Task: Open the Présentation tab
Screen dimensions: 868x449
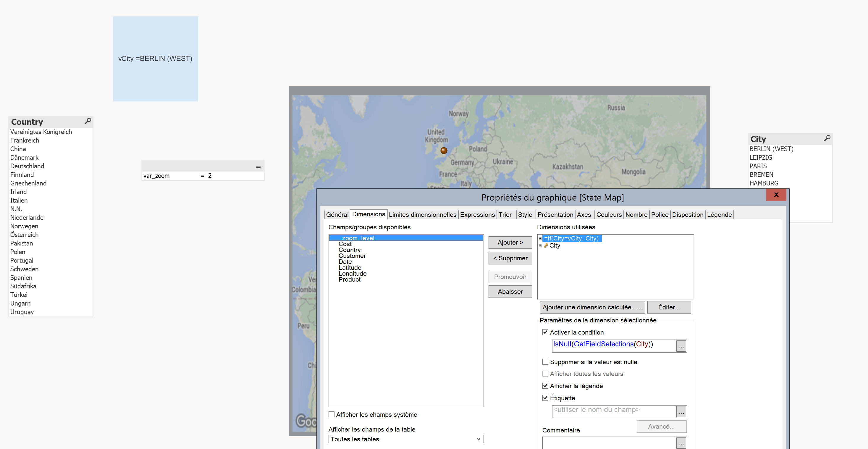Action: pyautogui.click(x=555, y=214)
